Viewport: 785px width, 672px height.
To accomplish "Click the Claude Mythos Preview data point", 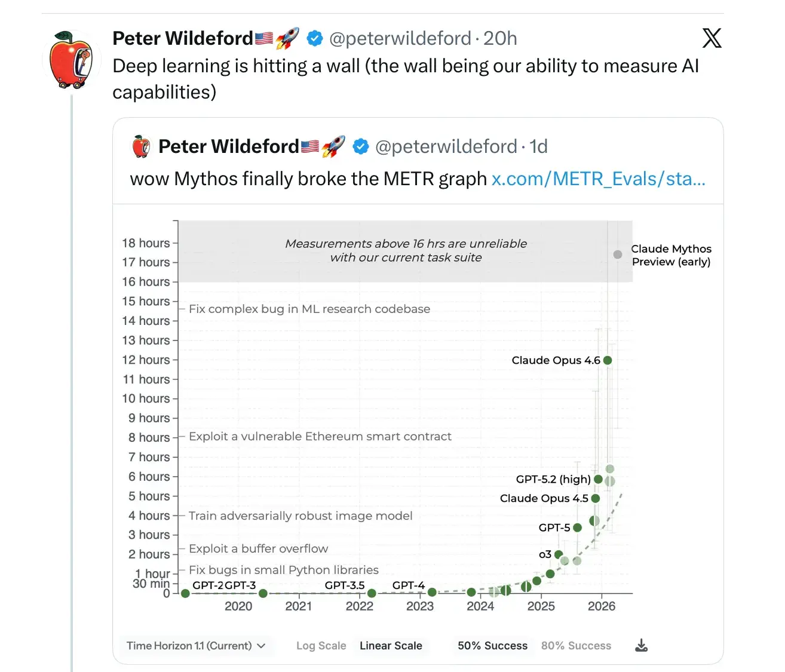I will tap(618, 254).
